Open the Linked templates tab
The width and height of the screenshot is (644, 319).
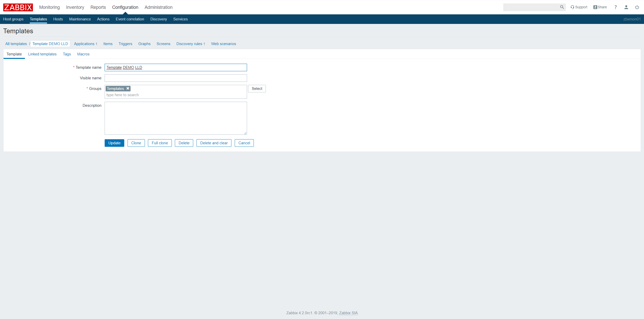click(x=42, y=54)
